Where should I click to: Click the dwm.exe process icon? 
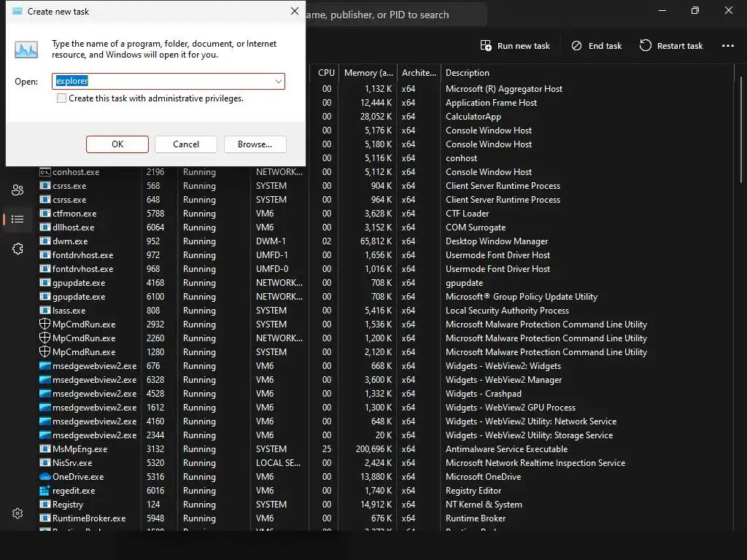(44, 241)
